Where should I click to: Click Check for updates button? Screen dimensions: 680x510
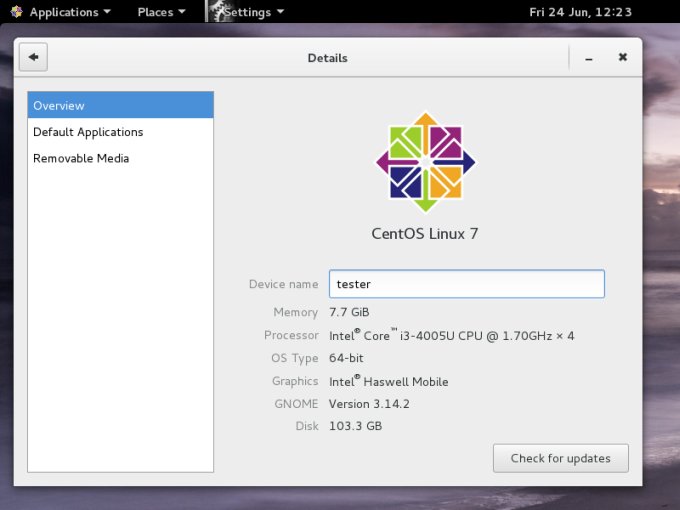(x=561, y=458)
